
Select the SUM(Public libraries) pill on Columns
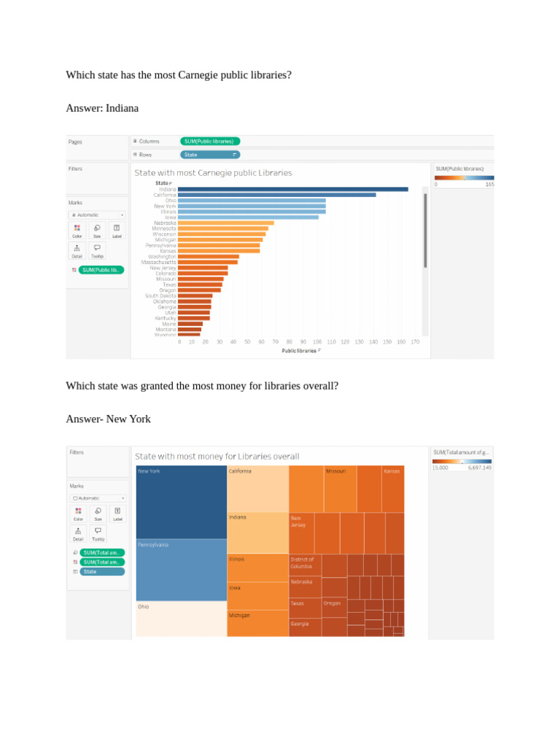point(209,142)
